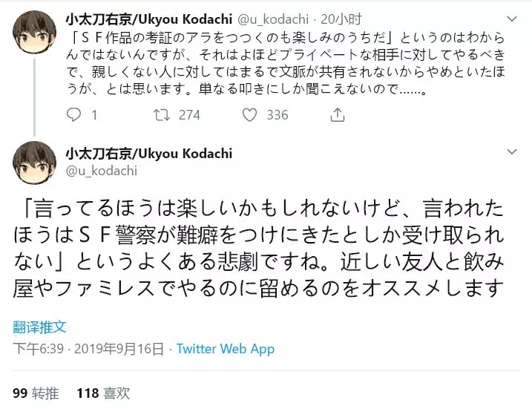532x409 pixels.
Task: Click the avatar beside the main tweet
Action: click(32, 160)
